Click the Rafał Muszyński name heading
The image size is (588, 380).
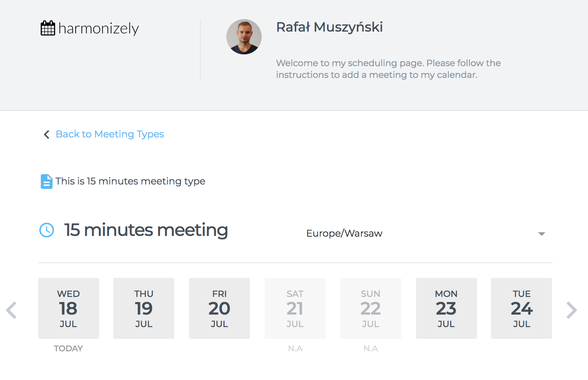(329, 27)
